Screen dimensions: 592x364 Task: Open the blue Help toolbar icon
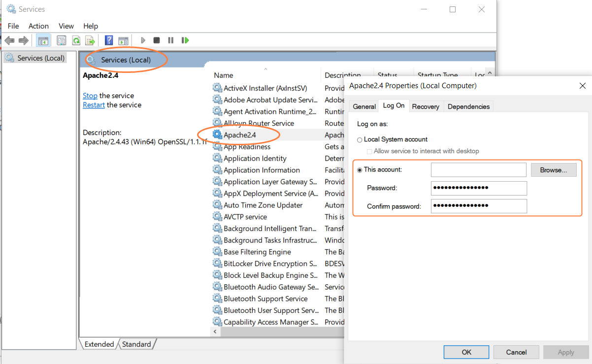109,40
